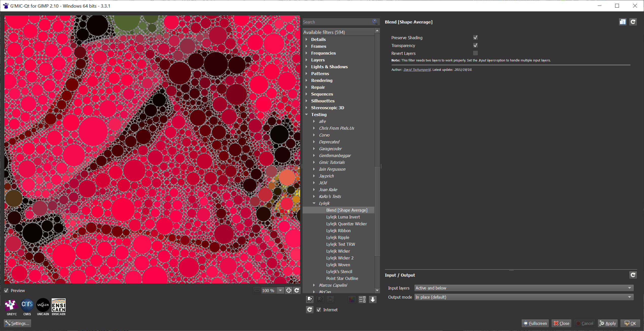Open the David Tschumperlé author link
644x331 pixels.
(417, 70)
